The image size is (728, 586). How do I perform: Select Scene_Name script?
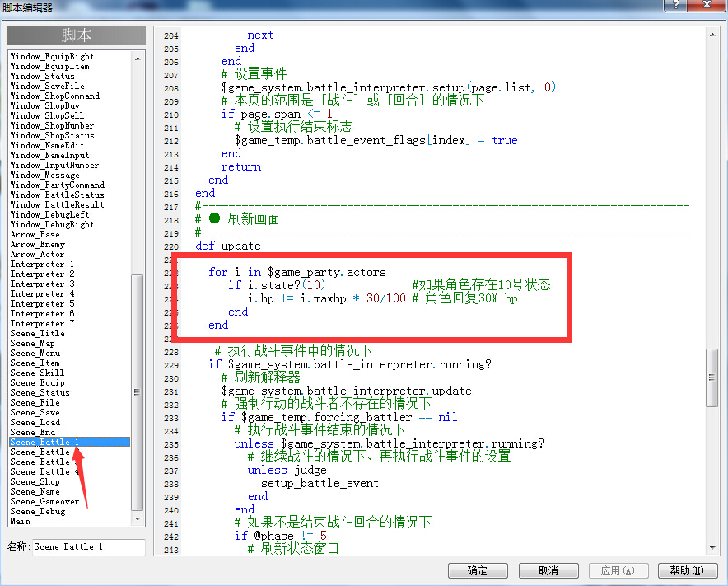point(35,492)
